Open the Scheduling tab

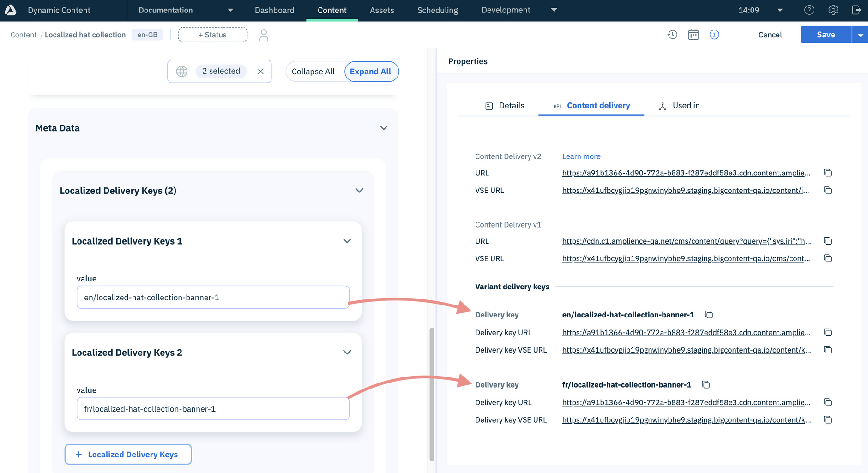[438, 10]
